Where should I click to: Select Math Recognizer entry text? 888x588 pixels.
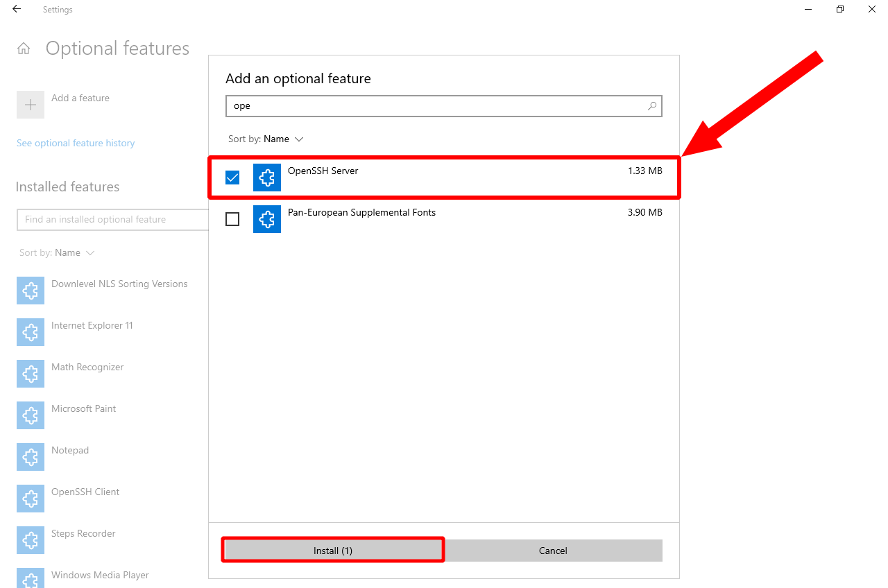(x=87, y=367)
